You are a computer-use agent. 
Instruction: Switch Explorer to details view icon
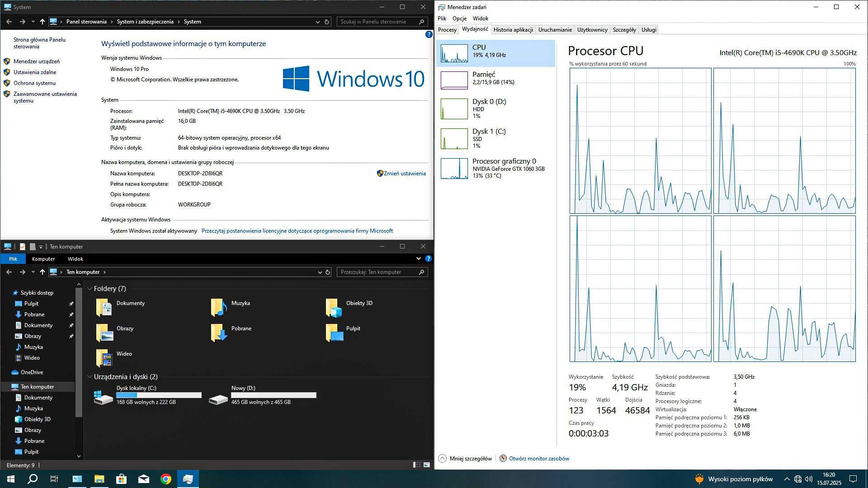(x=416, y=465)
